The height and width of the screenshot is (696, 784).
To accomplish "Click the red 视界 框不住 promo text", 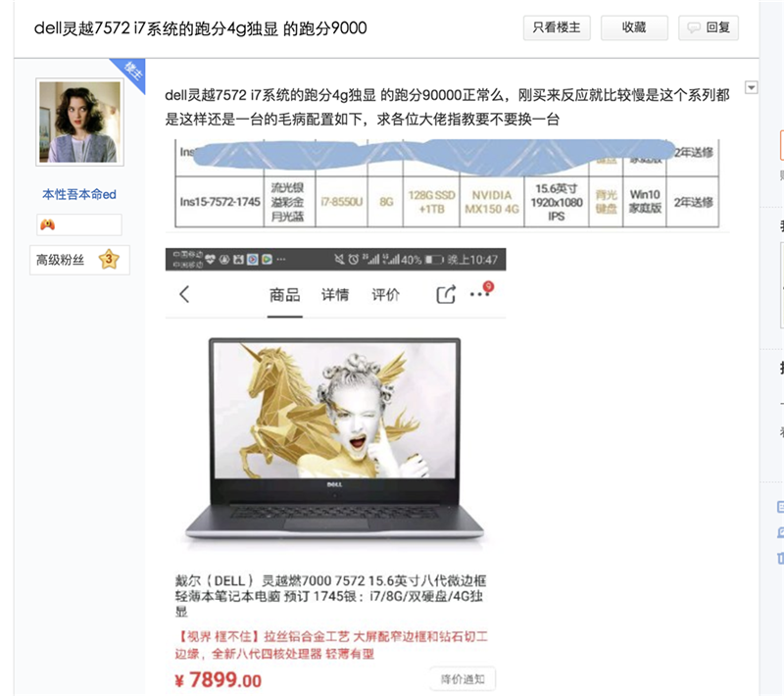I will pos(331,645).
